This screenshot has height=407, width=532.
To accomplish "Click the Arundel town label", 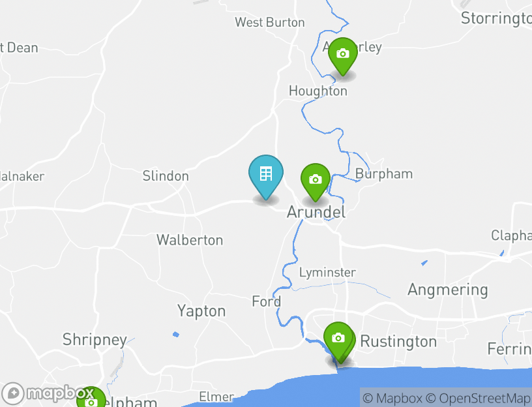I will click(316, 212).
